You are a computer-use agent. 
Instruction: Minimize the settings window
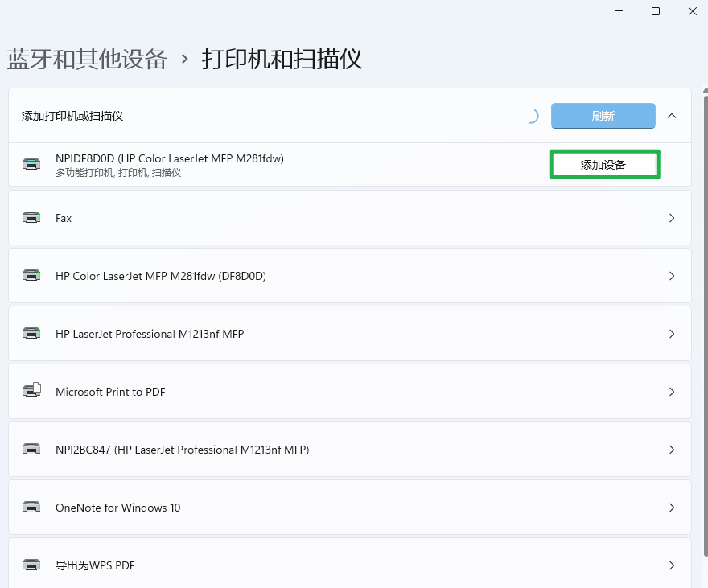click(619, 11)
